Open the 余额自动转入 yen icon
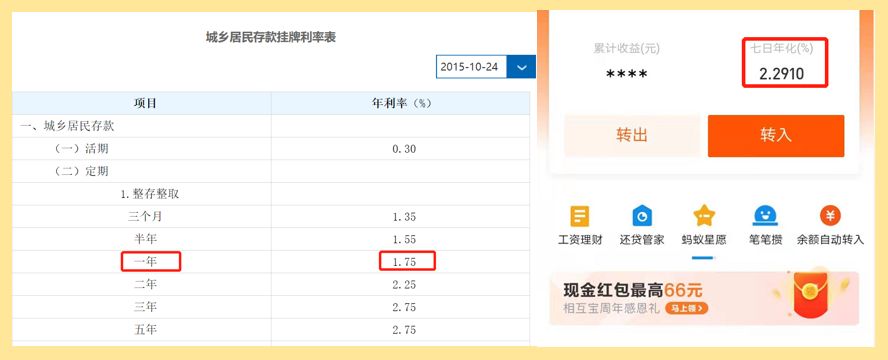 tap(830, 216)
